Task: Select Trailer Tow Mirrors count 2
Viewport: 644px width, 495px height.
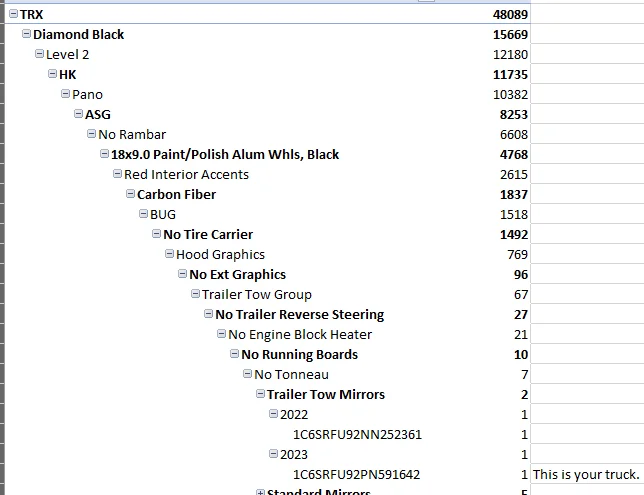Action: point(524,394)
